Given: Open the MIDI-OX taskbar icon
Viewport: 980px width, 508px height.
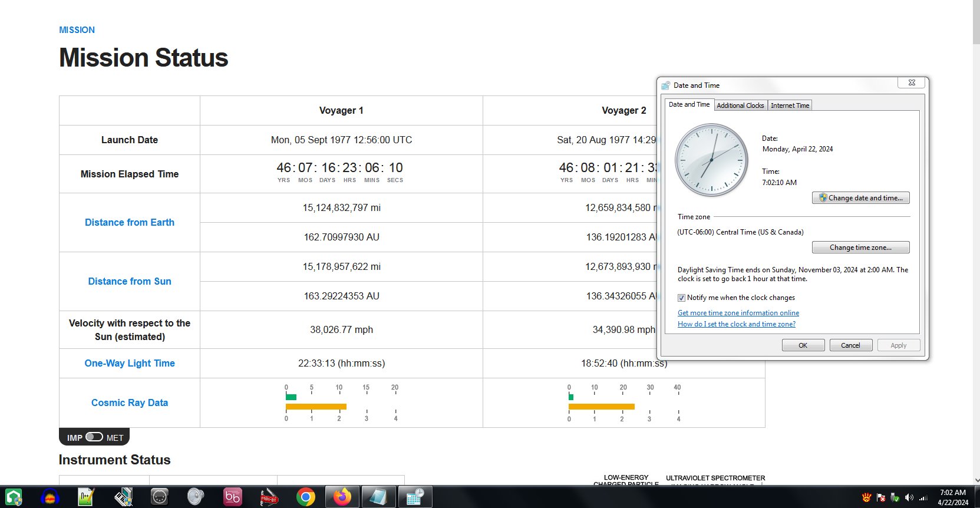Looking at the screenshot, I should click(x=269, y=497).
